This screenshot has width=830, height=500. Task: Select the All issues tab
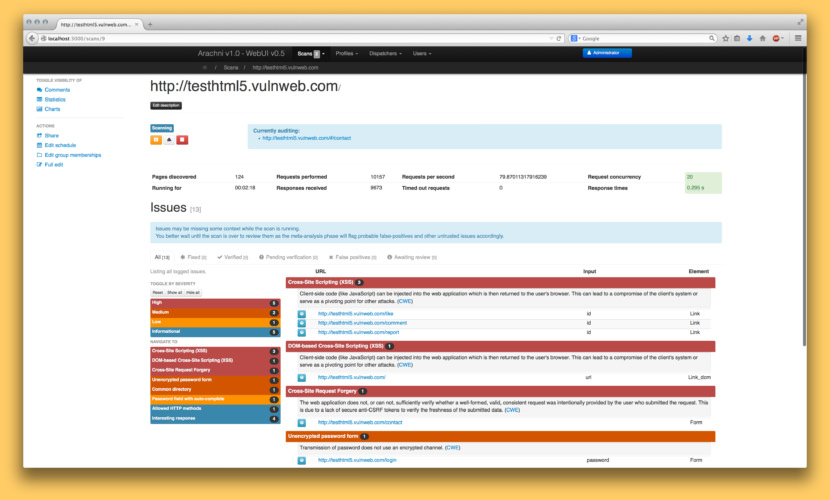(x=162, y=257)
